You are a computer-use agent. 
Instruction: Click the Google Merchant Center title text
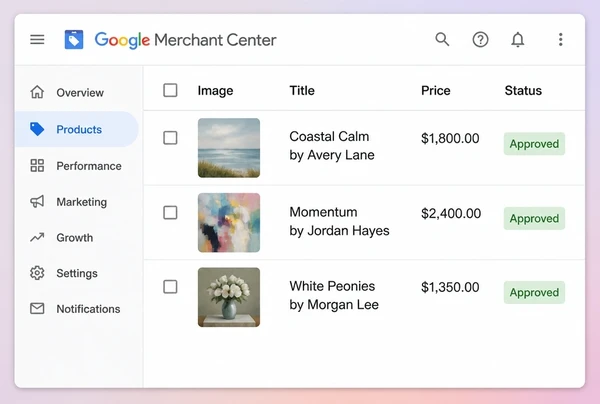click(x=186, y=40)
